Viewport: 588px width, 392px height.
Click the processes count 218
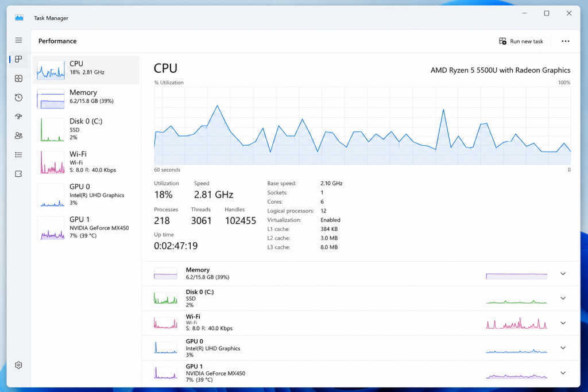(162, 221)
